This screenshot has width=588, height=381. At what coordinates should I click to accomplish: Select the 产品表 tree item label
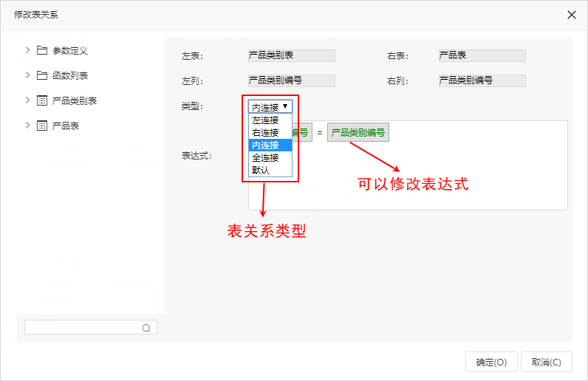[x=66, y=126]
